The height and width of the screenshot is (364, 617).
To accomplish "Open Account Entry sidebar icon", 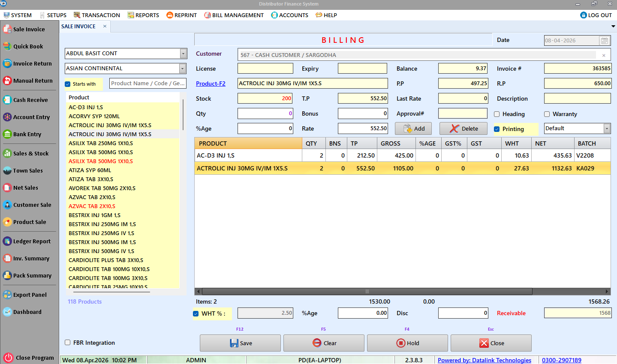I will coord(7,117).
